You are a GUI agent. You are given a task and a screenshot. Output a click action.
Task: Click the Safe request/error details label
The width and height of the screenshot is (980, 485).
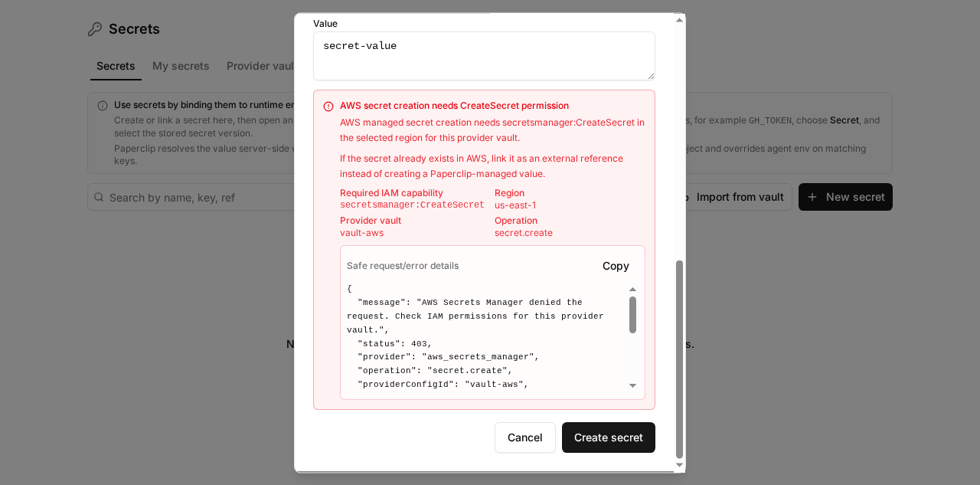click(x=403, y=266)
